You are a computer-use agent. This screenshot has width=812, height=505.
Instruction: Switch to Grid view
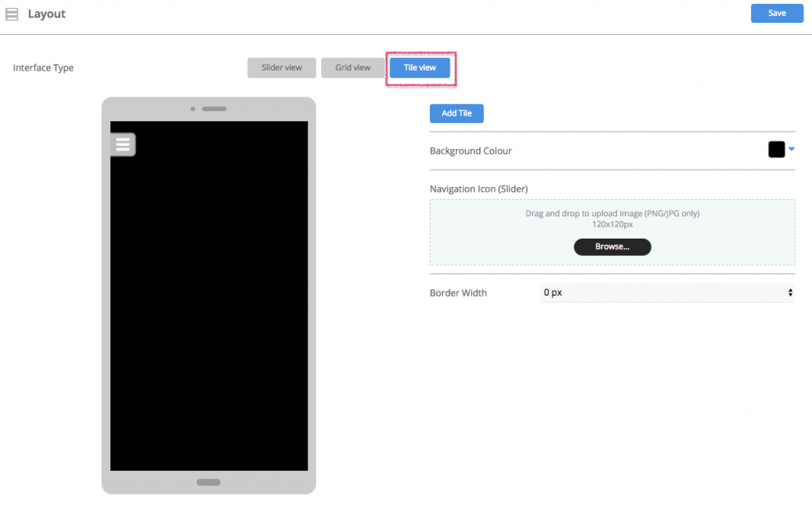[353, 67]
